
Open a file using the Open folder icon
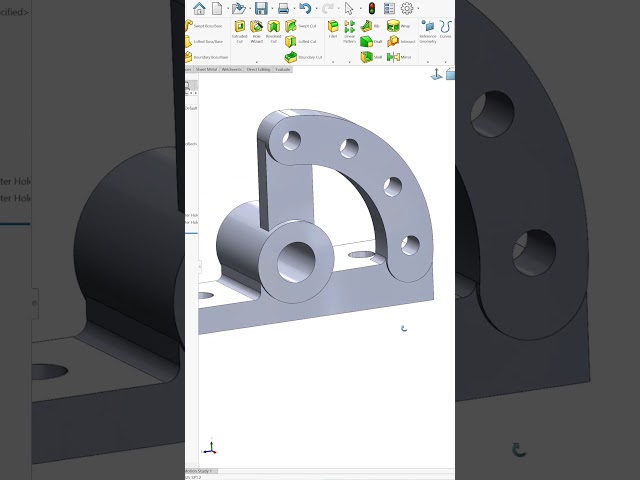coord(238,8)
